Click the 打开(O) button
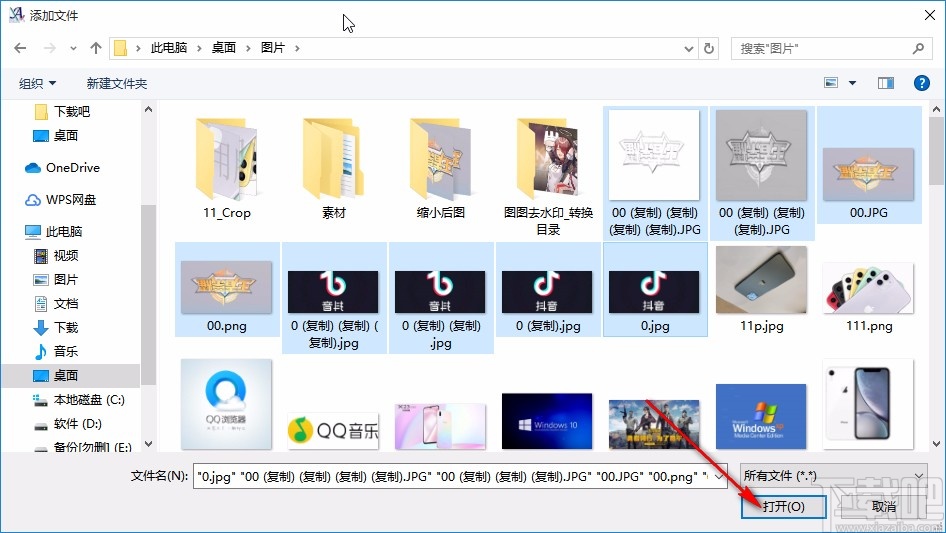 click(783, 506)
